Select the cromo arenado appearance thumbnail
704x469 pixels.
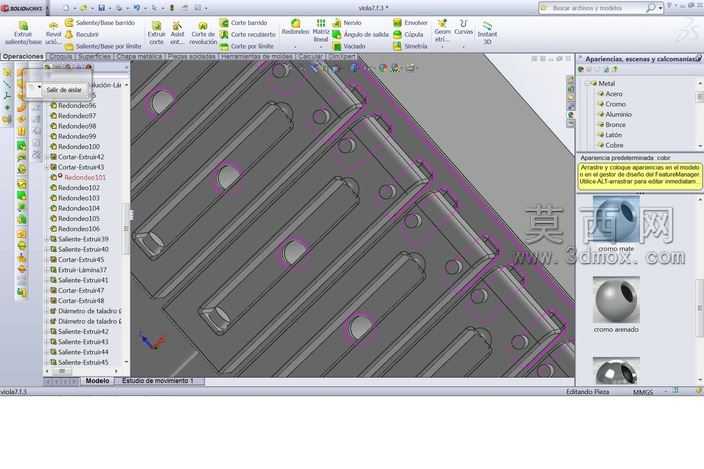[x=616, y=300]
